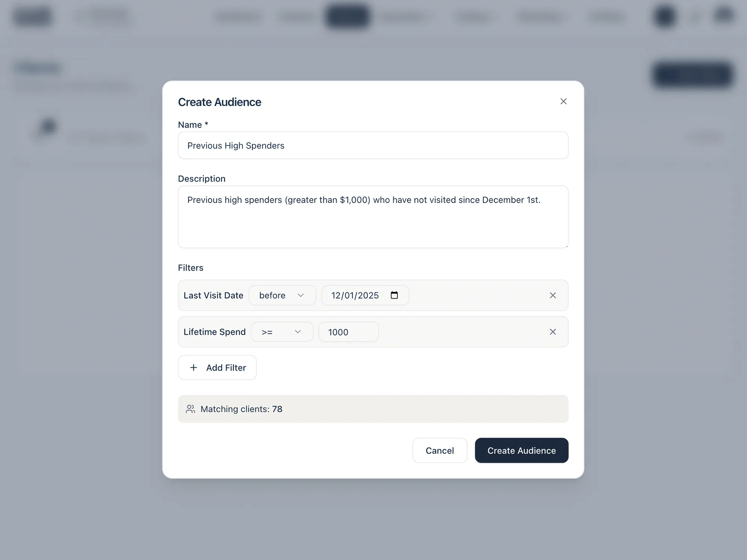Remove the Last Visit Date filter

coord(553,295)
